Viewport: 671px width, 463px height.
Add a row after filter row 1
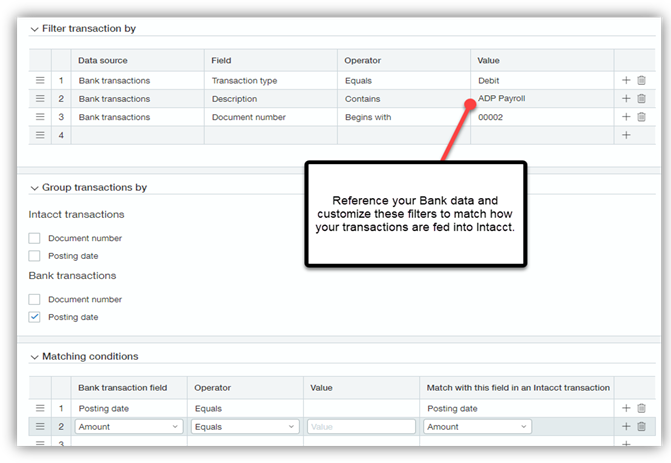[626, 80]
